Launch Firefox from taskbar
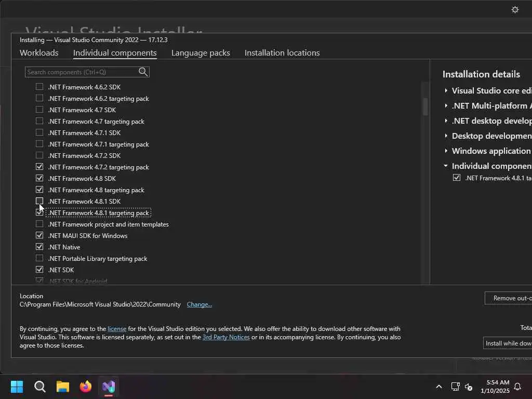Screen dimensions: 532x399 click(x=86, y=387)
